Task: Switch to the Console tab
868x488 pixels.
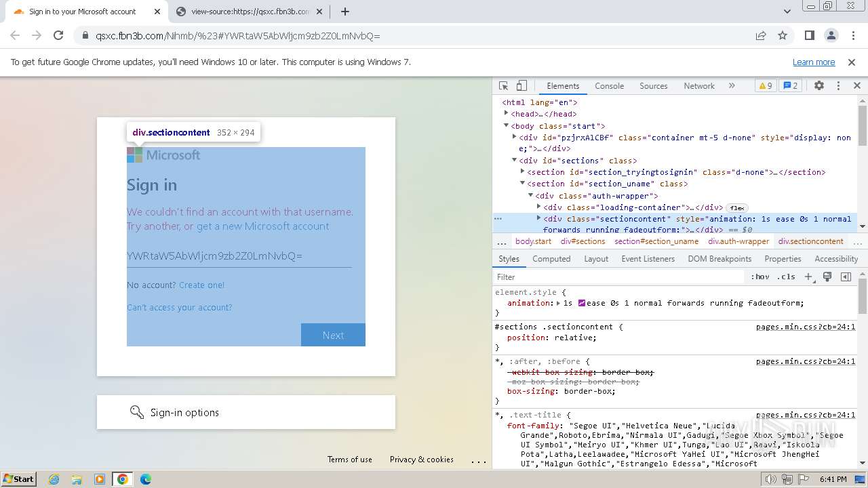Action: [x=609, y=86]
